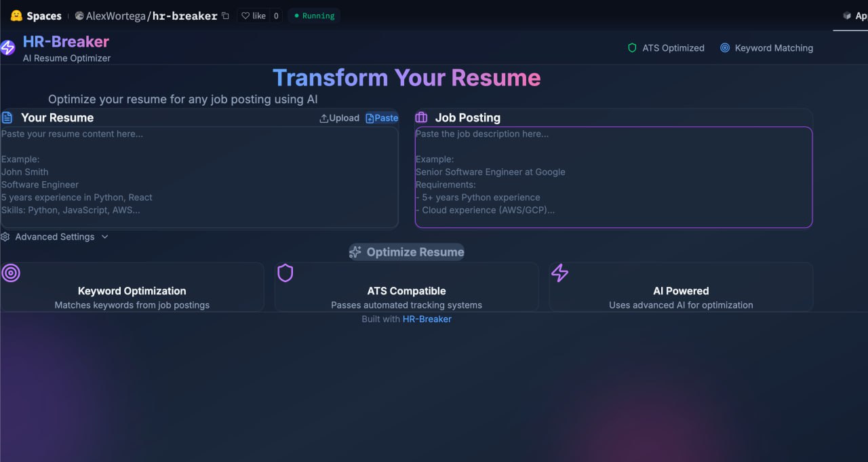Select the ATS Compatible shield icon
The width and height of the screenshot is (868, 462).
tap(285, 273)
